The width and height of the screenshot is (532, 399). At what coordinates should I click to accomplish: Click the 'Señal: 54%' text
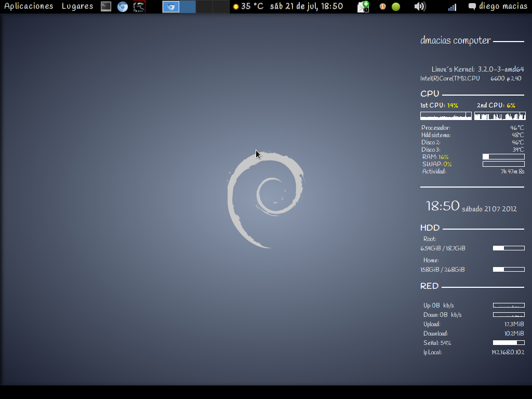pyautogui.click(x=437, y=343)
